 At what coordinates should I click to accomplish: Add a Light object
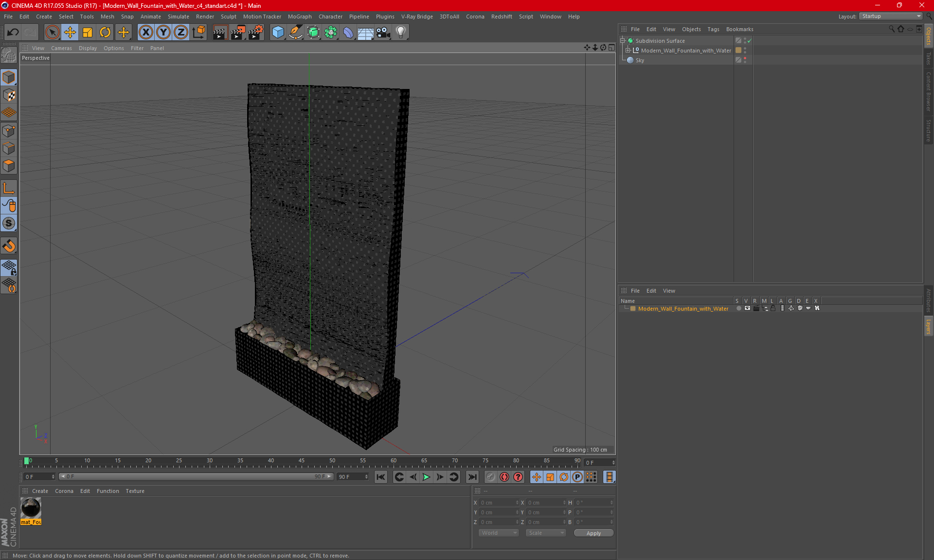click(x=401, y=33)
